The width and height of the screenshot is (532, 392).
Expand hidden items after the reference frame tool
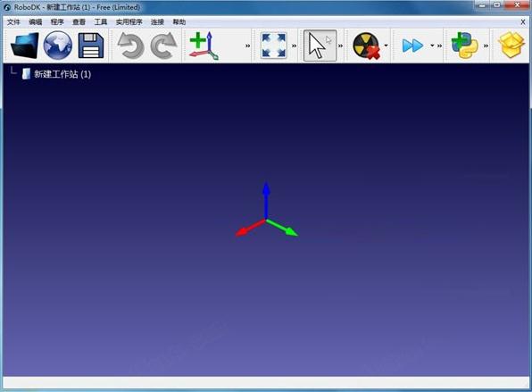[x=247, y=46]
